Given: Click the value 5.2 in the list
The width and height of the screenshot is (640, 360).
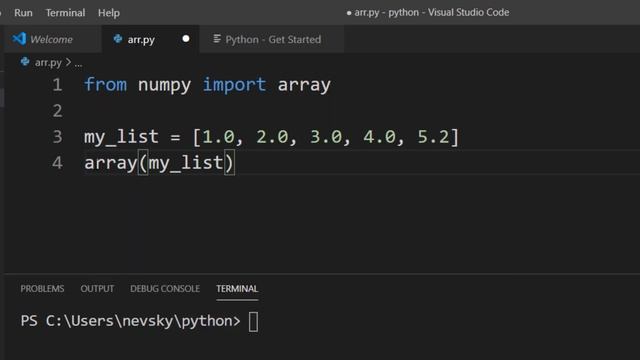Looking at the screenshot, I should [x=433, y=137].
